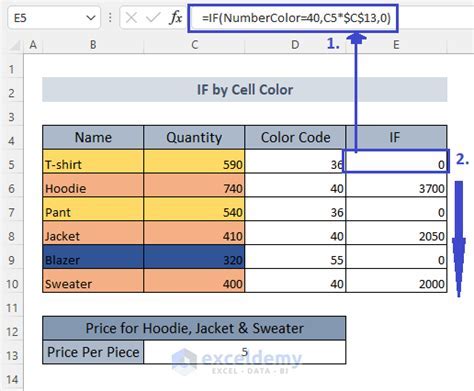The image size is (474, 391).
Task: Select Blazer color code '55'
Action: (x=295, y=257)
